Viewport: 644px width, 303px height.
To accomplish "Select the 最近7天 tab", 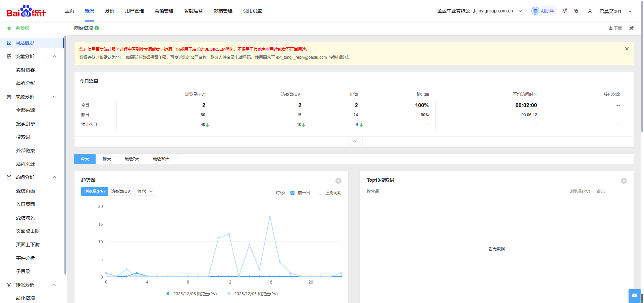I will (132, 159).
